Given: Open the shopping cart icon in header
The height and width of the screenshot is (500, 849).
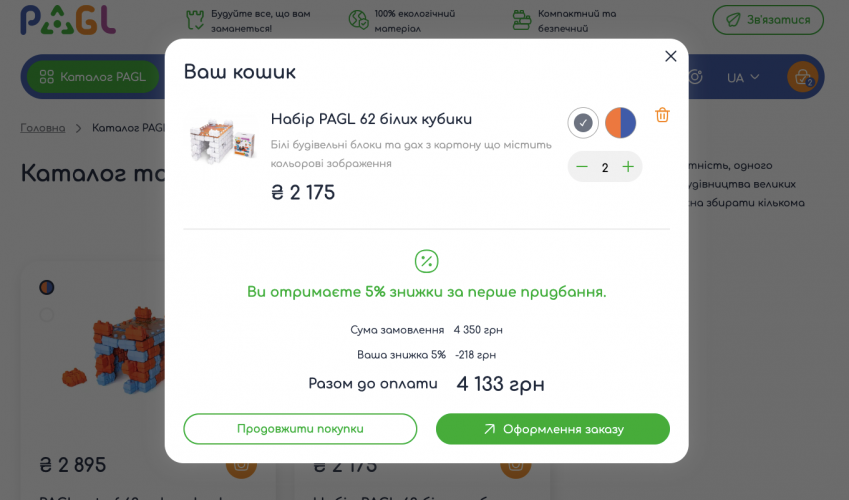Looking at the screenshot, I should [802, 77].
